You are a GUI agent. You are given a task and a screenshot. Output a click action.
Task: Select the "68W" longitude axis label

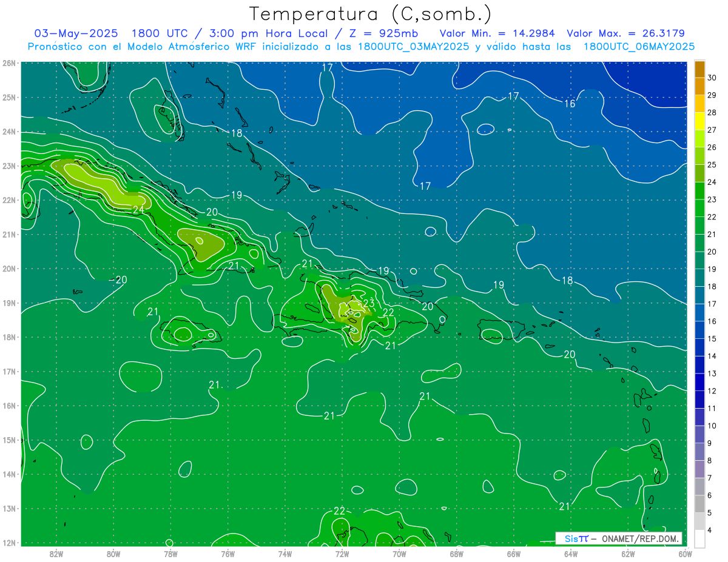point(457,554)
